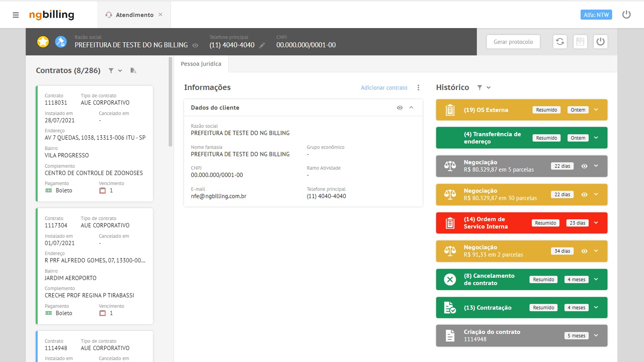Click the Vencimento calendar icon on contract 1118031
The image size is (644, 362).
103,190
